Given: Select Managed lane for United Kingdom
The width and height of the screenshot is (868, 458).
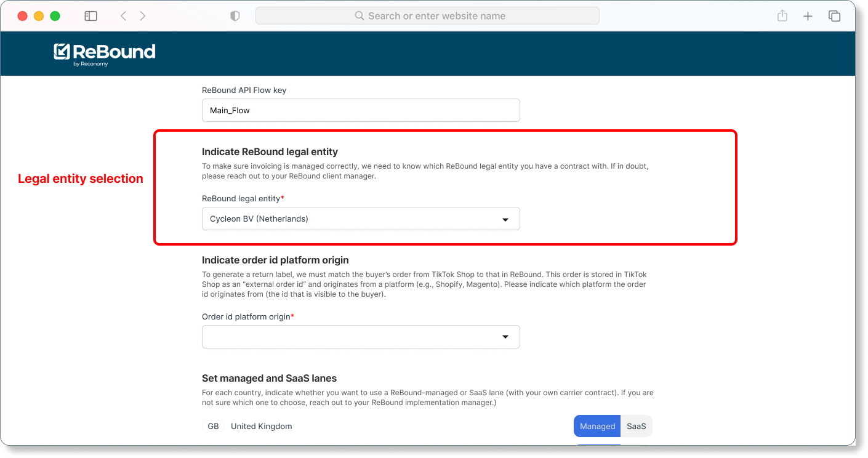Looking at the screenshot, I should click(x=597, y=426).
